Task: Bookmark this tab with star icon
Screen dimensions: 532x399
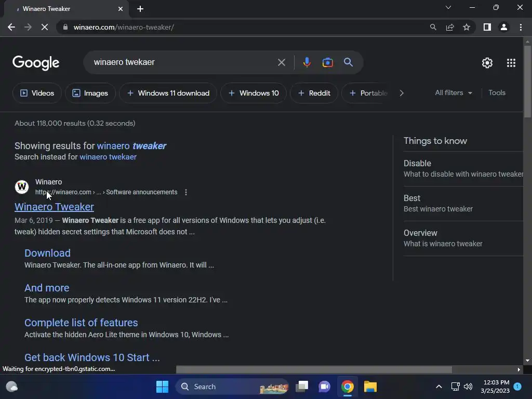Action: (x=467, y=27)
